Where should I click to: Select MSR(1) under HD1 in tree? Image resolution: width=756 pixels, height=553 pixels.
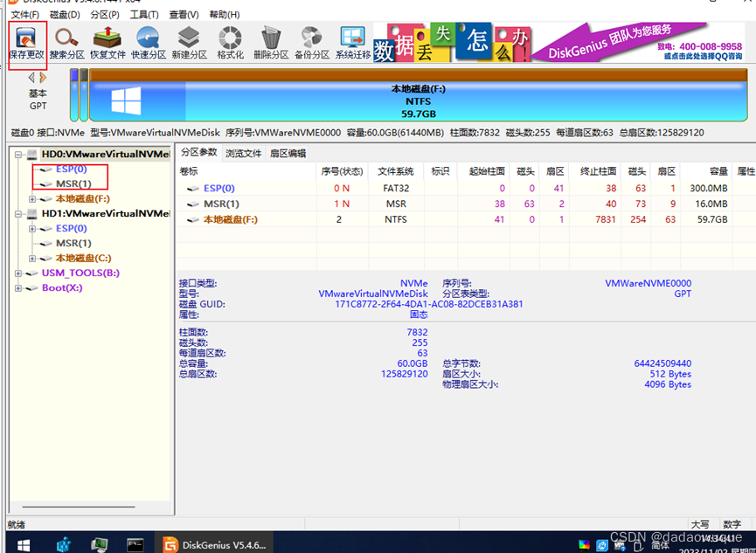coord(73,244)
